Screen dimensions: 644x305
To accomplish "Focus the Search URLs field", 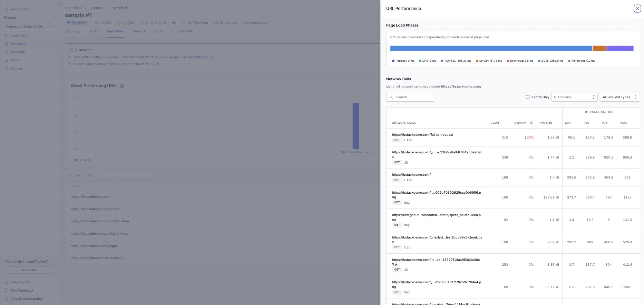I will (109, 175).
